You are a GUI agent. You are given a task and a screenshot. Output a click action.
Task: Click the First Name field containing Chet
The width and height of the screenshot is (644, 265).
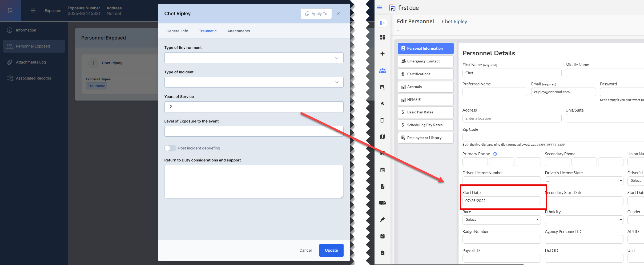(x=512, y=73)
